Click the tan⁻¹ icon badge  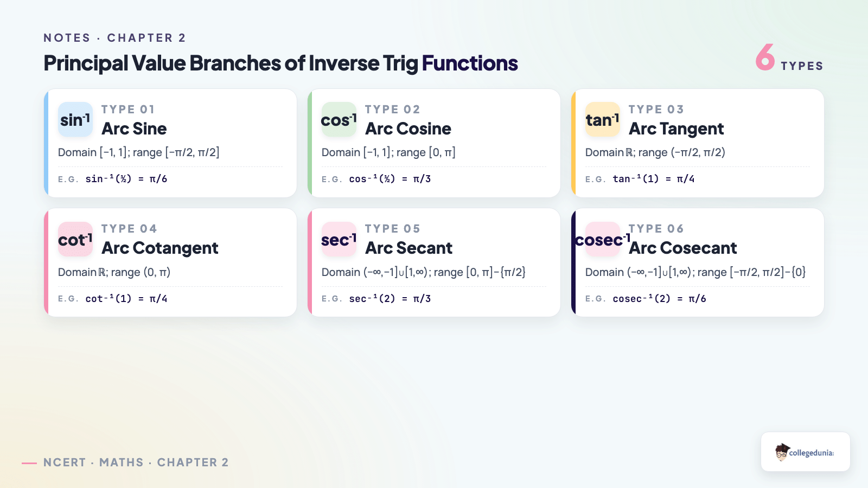click(603, 119)
